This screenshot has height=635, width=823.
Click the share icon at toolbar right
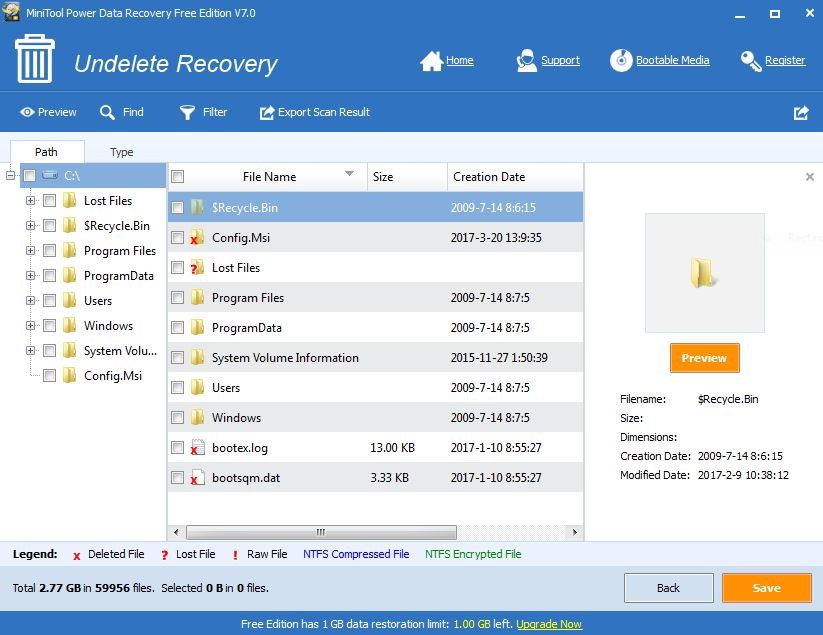801,112
